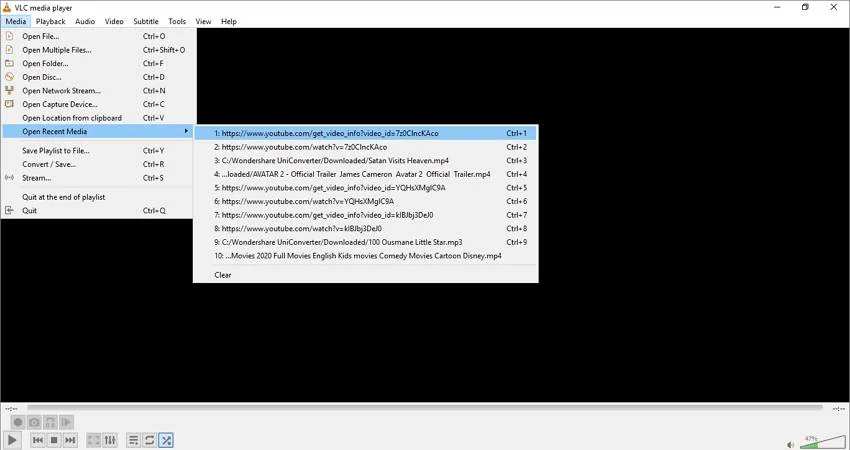Click the Play button
Screen dimensions: 850x450
12,440
